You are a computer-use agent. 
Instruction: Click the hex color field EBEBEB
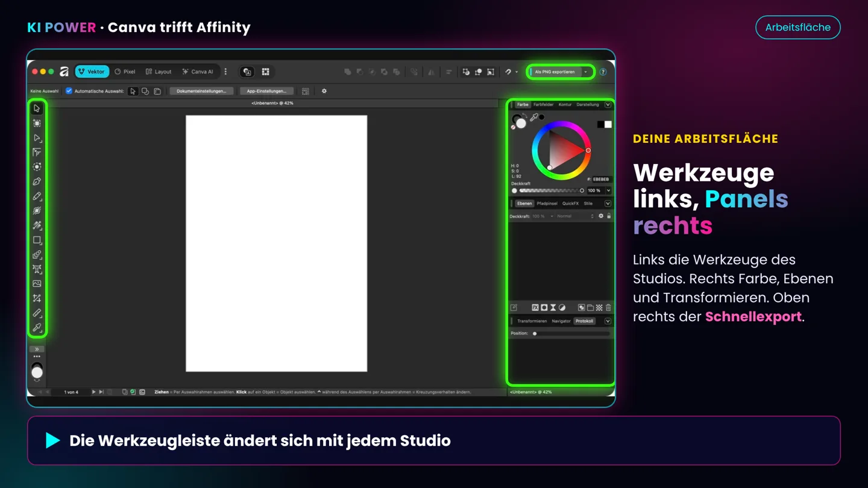[601, 179]
